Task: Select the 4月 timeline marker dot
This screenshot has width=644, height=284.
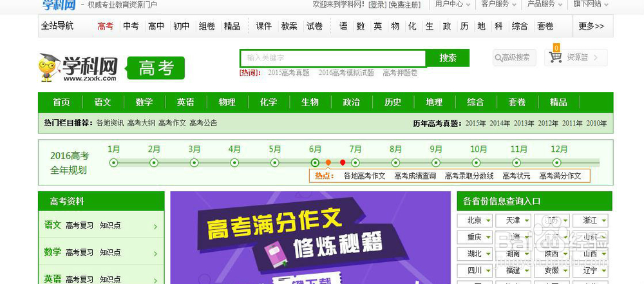Action: 234,163
